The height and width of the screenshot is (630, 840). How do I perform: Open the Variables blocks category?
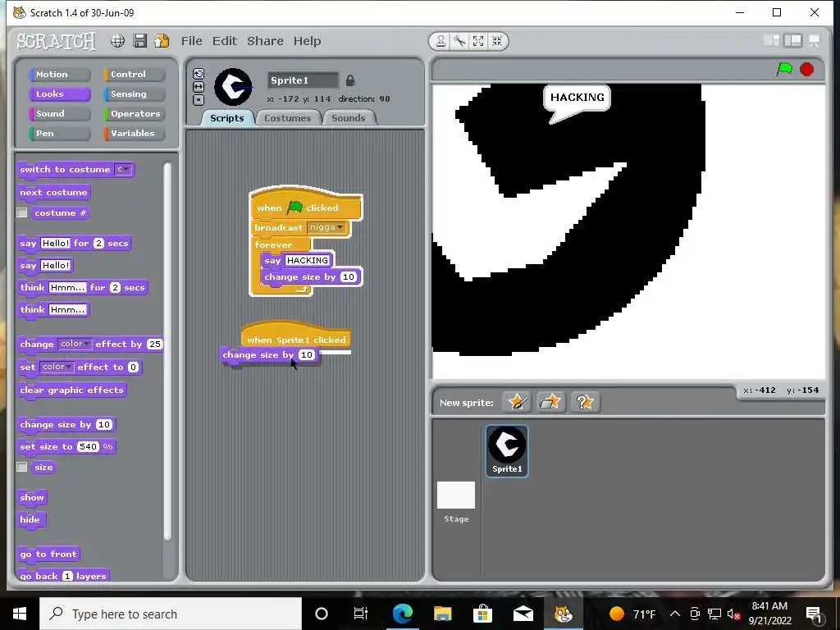click(135, 134)
